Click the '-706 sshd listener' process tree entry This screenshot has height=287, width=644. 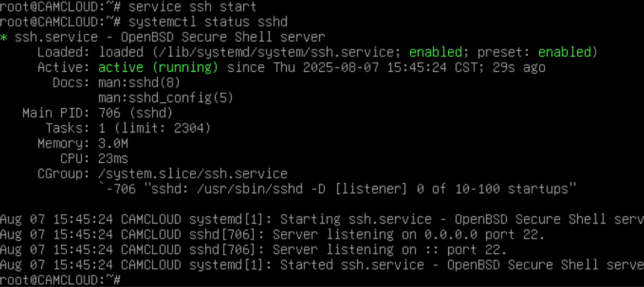click(337, 189)
